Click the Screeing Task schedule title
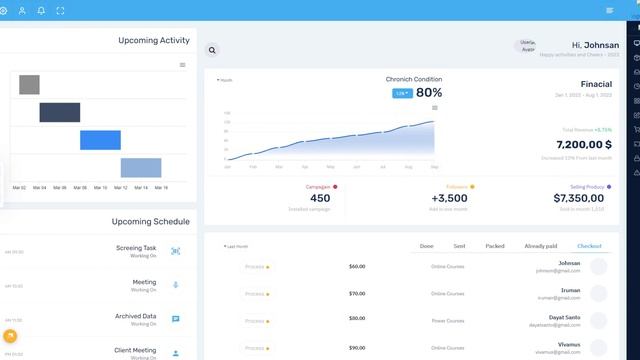Viewport: 640px width, 360px height. click(136, 248)
